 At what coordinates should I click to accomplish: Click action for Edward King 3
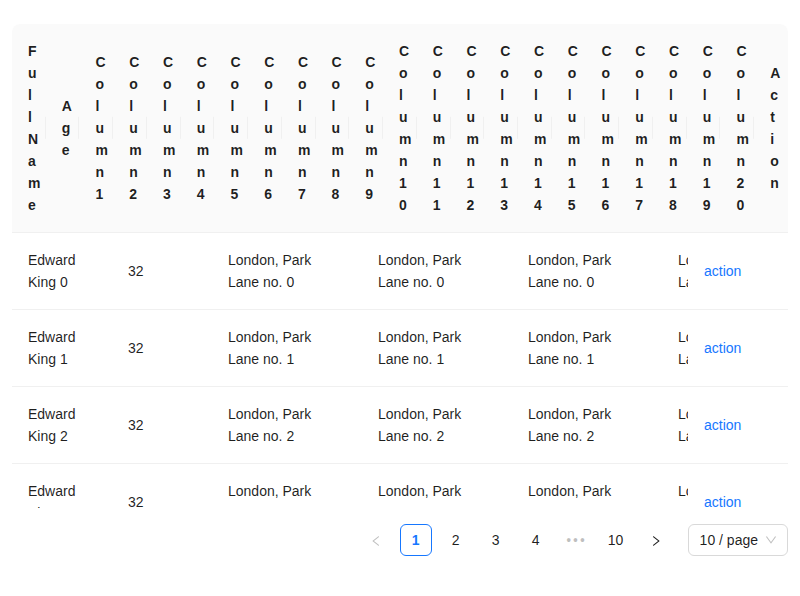point(722,502)
